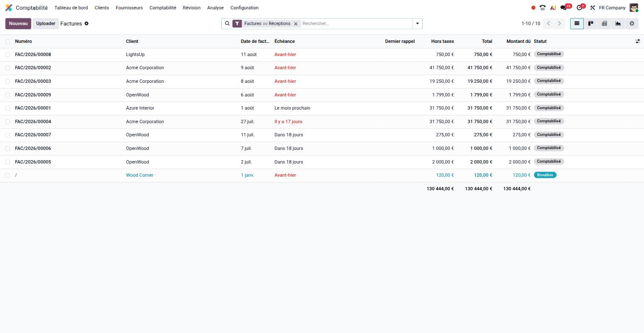Click the search magnifier icon
644x333 pixels.
coord(227,23)
